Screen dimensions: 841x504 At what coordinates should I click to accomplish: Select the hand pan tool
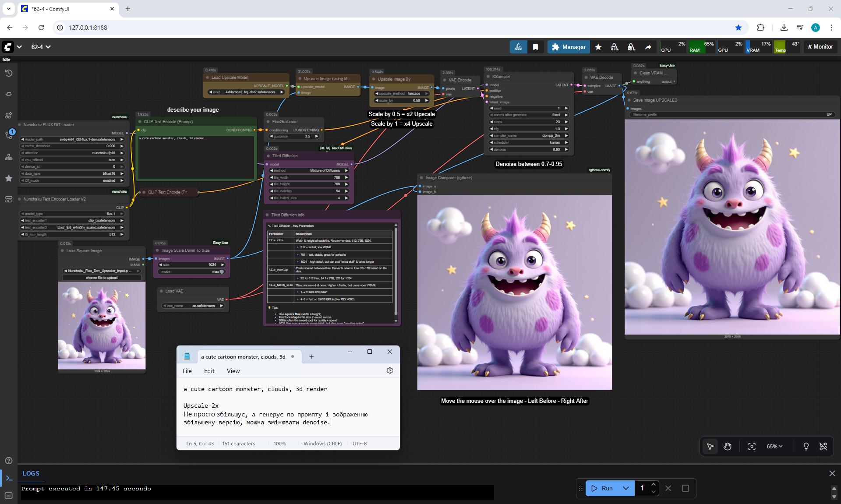728,446
